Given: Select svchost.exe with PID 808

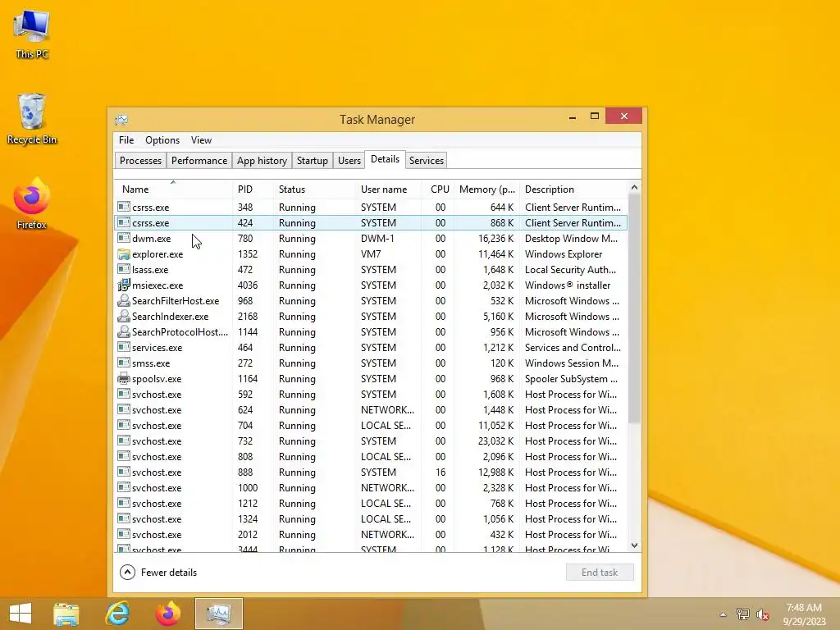Looking at the screenshot, I should 370,456.
